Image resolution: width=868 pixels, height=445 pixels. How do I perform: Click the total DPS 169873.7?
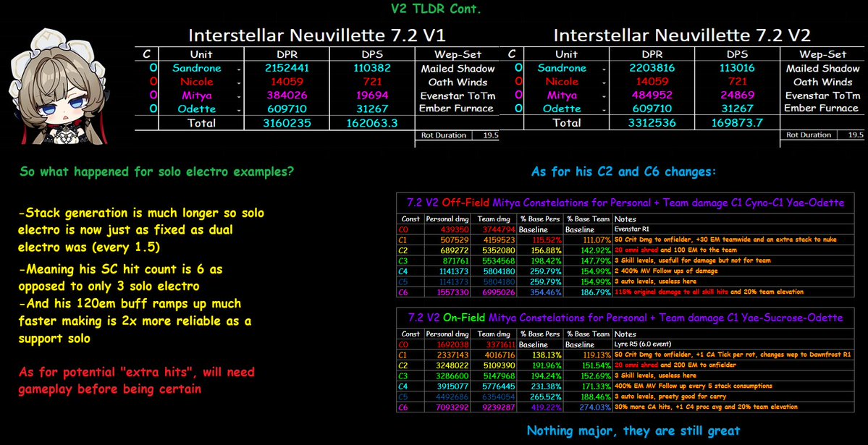click(736, 123)
